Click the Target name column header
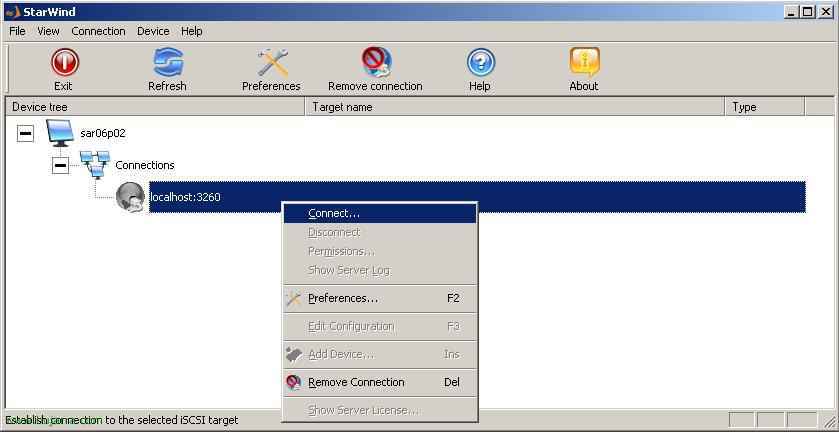Screen dimensions: 839x432 pos(515,107)
